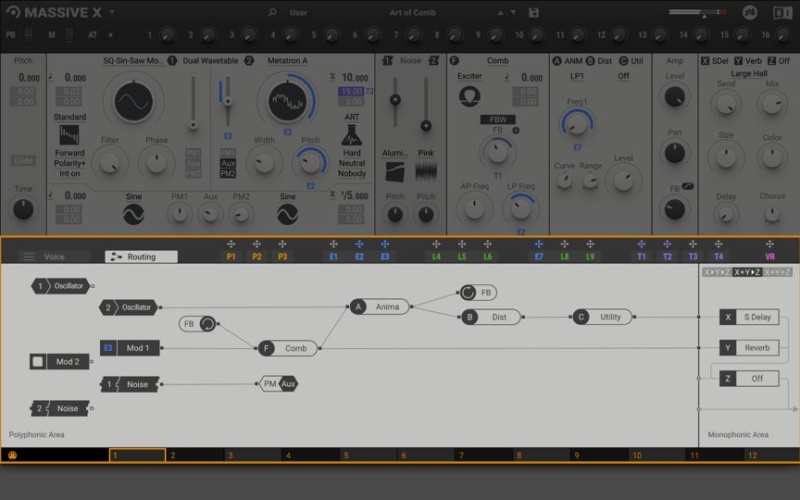Screen dimensions: 800x500
Task: Switch to the Routing tab
Action: pos(141,257)
